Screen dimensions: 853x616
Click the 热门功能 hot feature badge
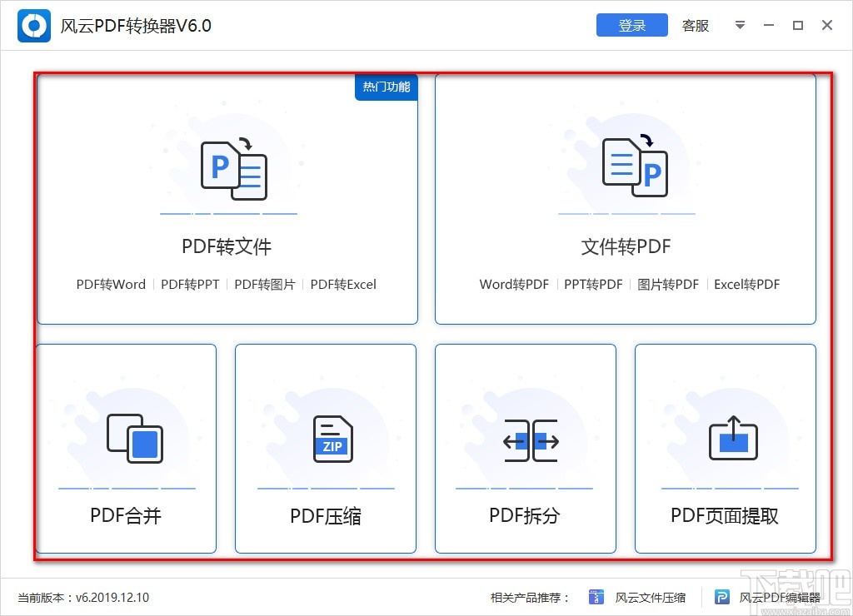[x=386, y=87]
